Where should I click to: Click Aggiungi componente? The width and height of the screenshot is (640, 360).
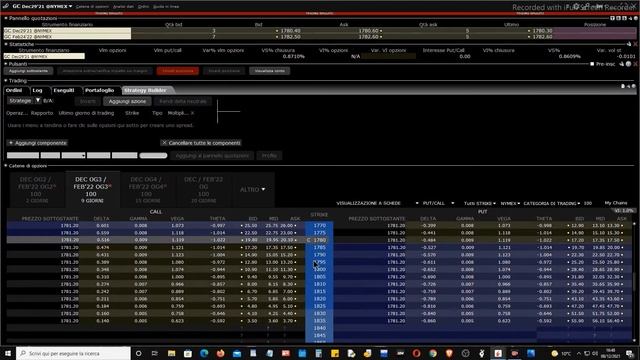click(37, 143)
